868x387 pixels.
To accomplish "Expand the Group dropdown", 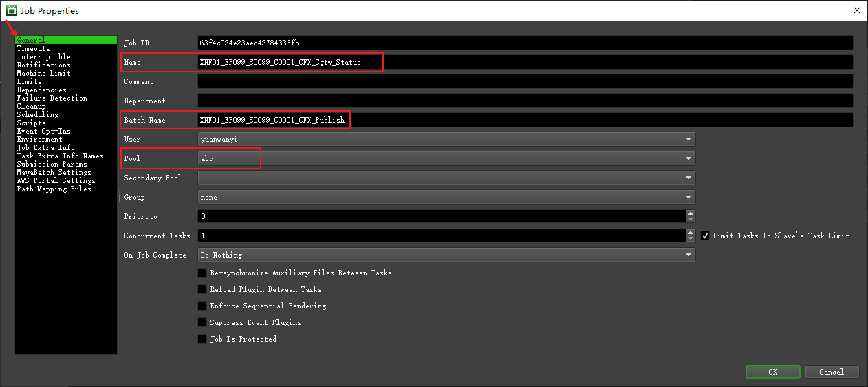I will pyautogui.click(x=688, y=197).
